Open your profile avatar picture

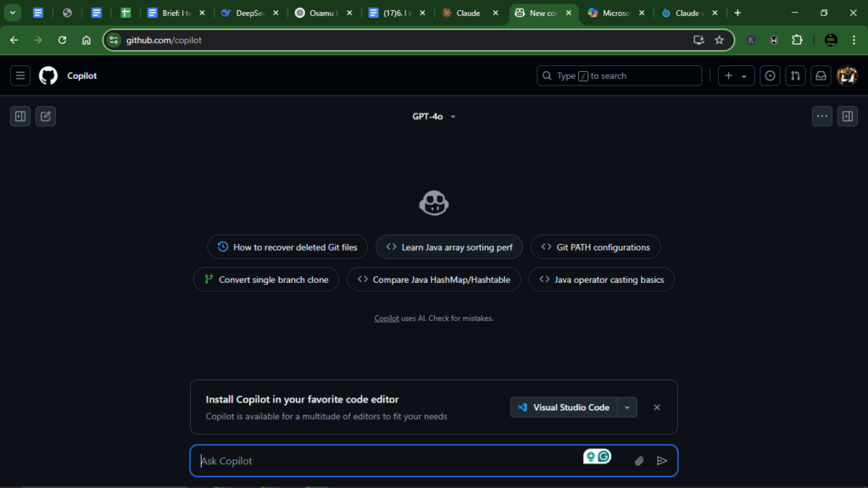[x=847, y=75]
